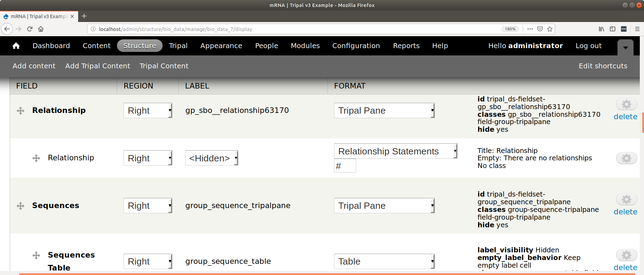This screenshot has width=644, height=275.
Task: Open Table format dropdown for Sequences Table
Action: (384, 261)
